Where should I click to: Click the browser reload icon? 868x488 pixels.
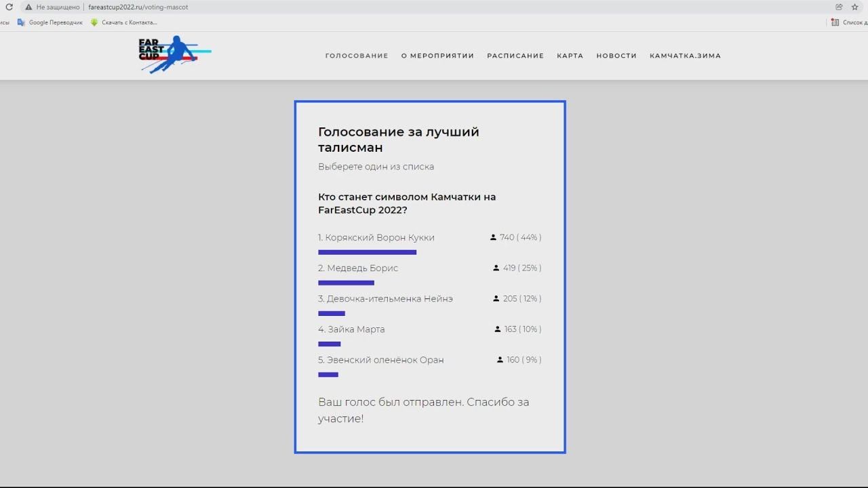click(9, 7)
